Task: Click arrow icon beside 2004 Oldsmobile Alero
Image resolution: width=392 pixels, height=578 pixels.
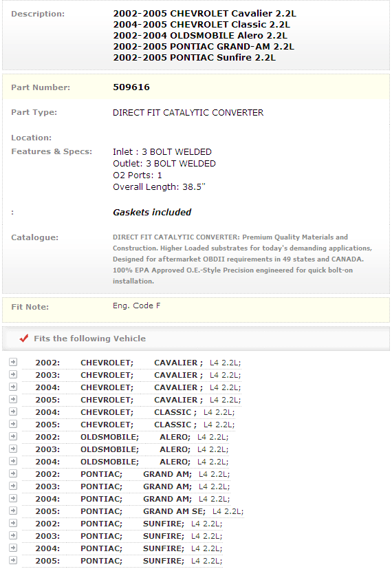Action: click(13, 461)
